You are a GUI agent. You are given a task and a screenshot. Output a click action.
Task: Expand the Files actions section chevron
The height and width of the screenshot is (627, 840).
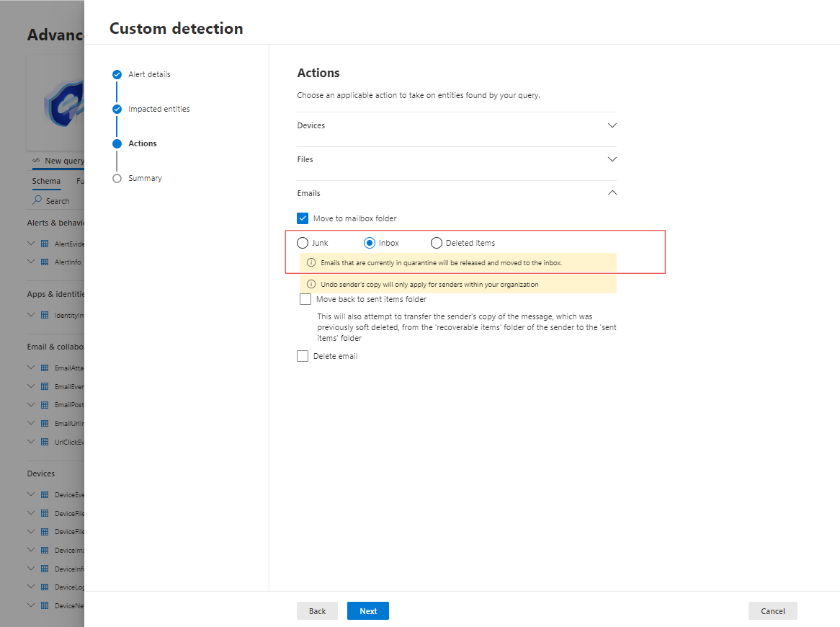pos(612,159)
